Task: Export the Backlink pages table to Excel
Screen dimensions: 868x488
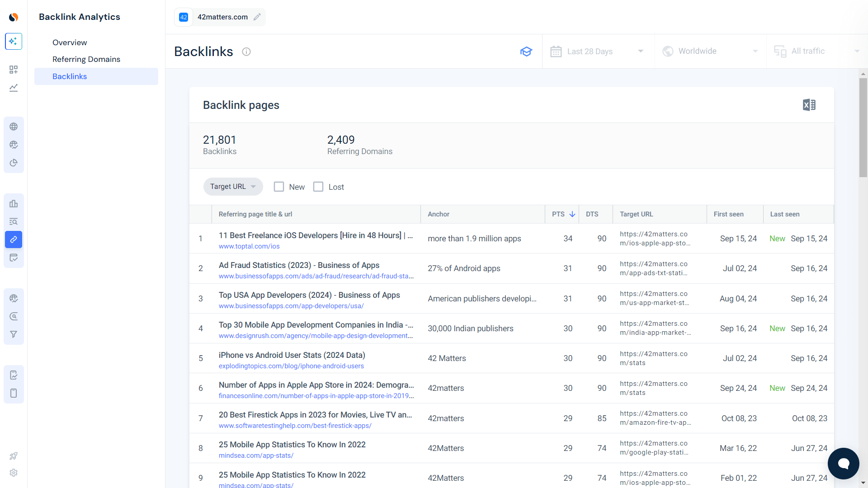Action: click(x=809, y=104)
